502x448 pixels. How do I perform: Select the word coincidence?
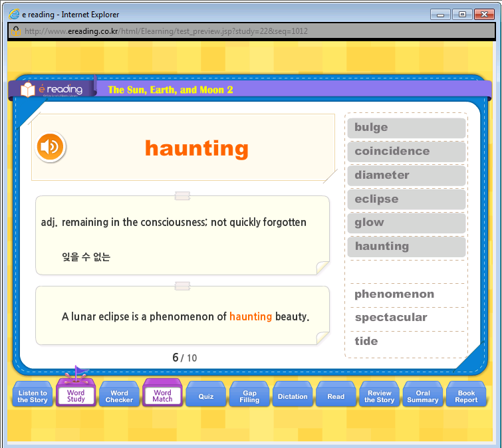tap(406, 152)
